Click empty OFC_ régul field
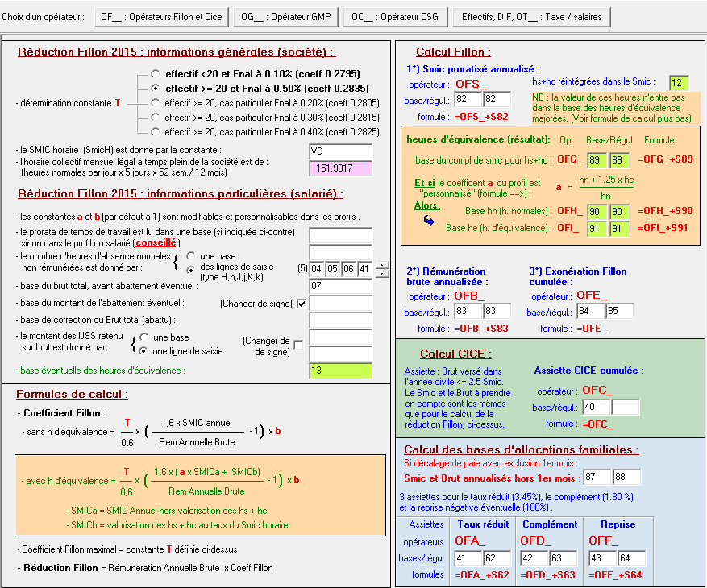The width and height of the screenshot is (707, 588). pos(626,407)
